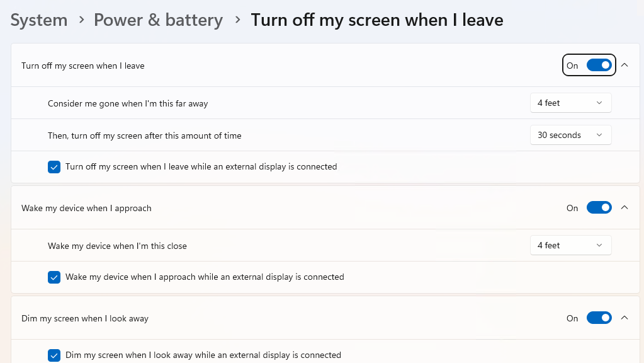Viewport: 644px width, 363px height.
Task: Collapse the 'Wake my device when I approach' section
Action: [x=624, y=207]
